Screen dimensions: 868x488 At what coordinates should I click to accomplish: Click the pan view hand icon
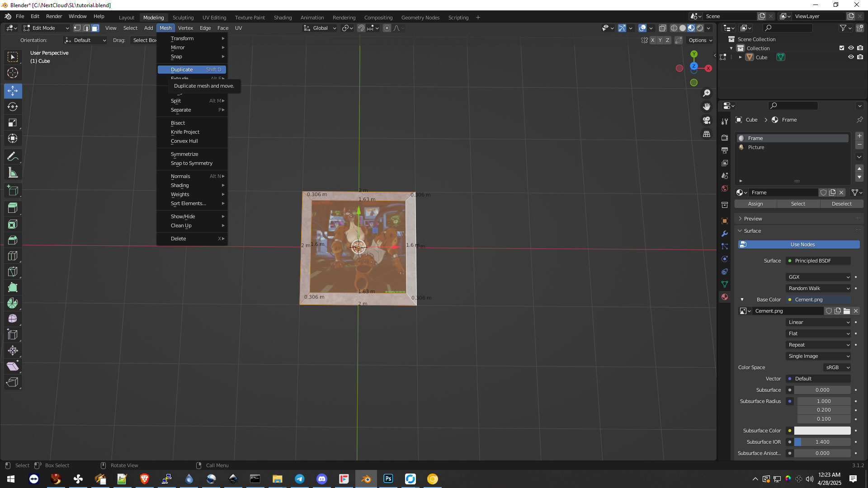point(706,107)
